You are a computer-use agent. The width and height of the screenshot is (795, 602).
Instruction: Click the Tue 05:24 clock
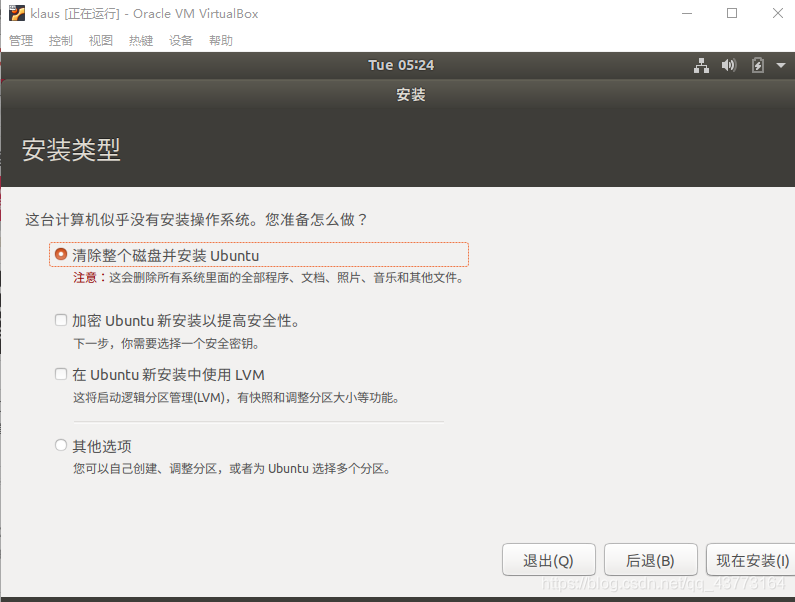pyautogui.click(x=401, y=65)
